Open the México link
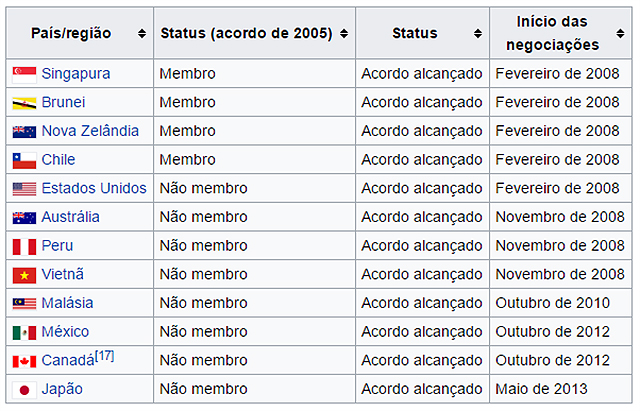The width and height of the screenshot is (640, 411). pos(65,331)
